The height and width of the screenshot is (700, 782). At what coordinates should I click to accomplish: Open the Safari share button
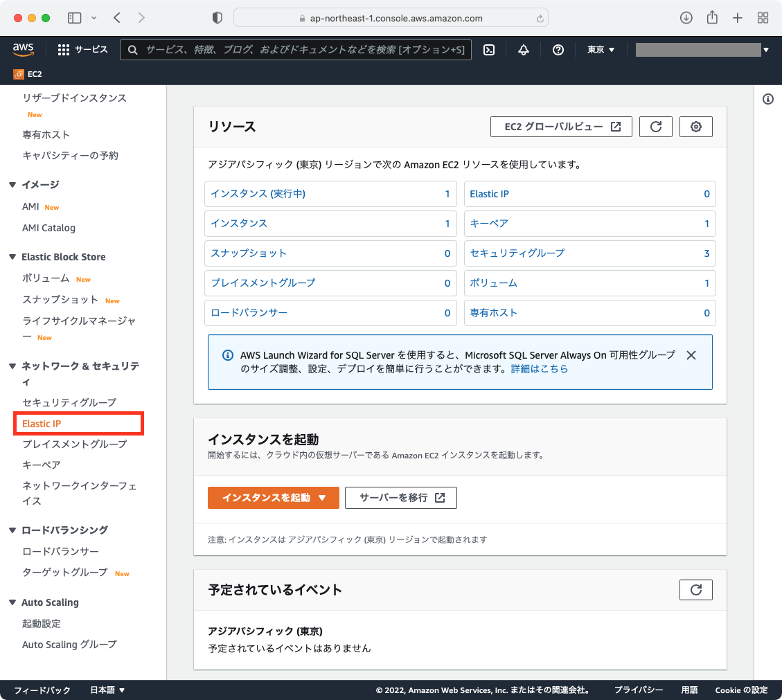point(712,17)
